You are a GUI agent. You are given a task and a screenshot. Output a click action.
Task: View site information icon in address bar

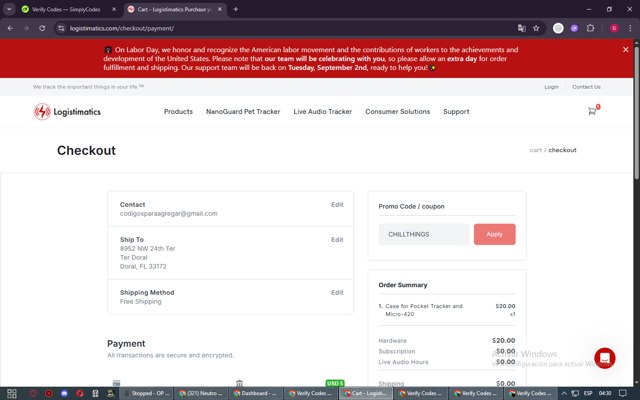(61, 28)
